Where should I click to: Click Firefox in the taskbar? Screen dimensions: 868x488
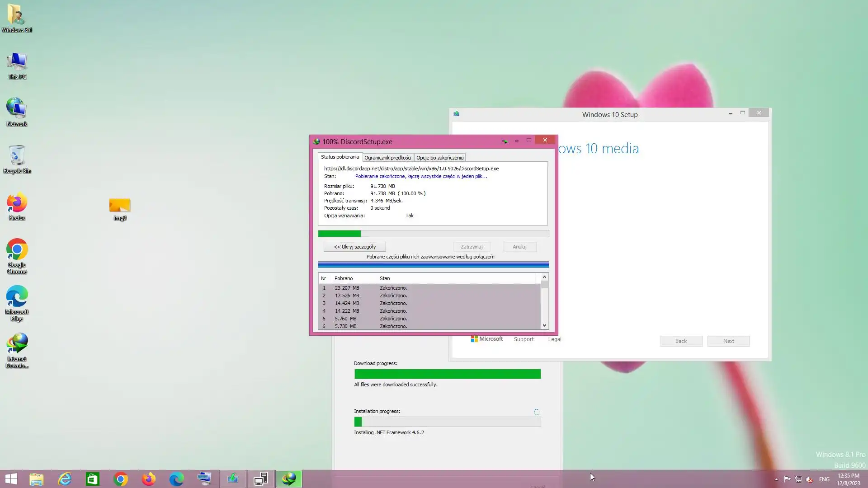[x=149, y=479]
